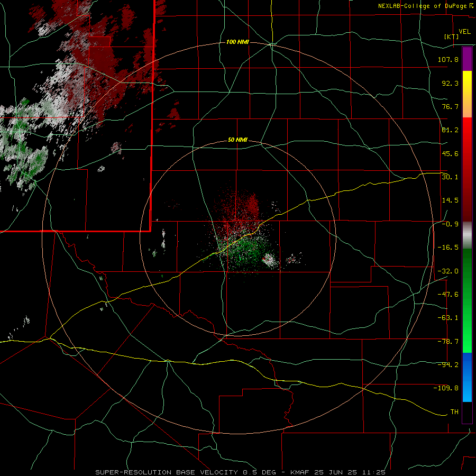This screenshot has width=476, height=476.
Task: Click the 100 NMI range ring label
Action: click(x=237, y=42)
